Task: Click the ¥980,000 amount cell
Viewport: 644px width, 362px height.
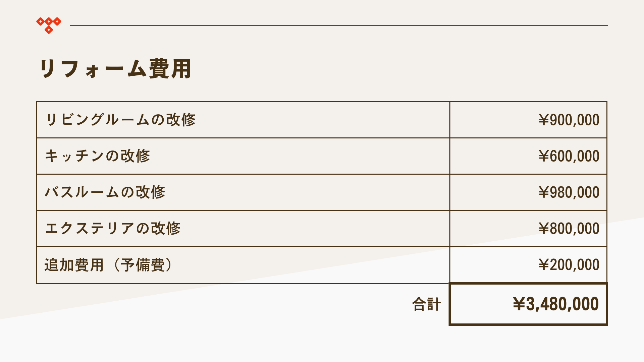Action: (528, 192)
